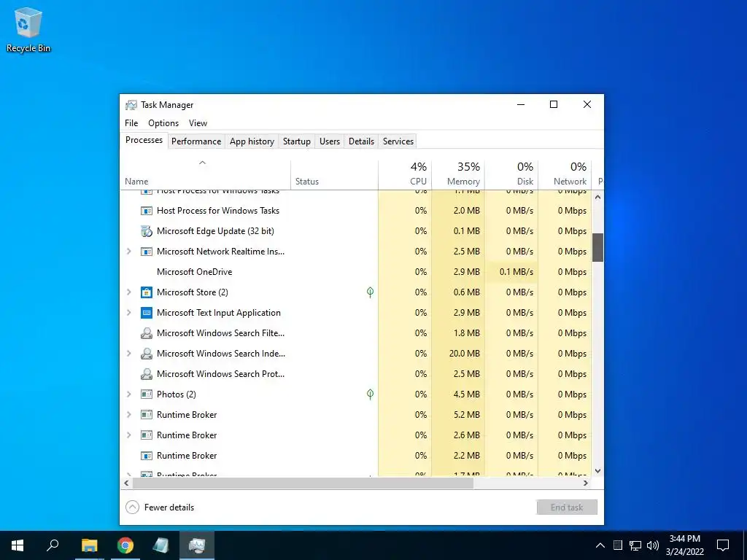Switch to the Services tab
Viewport: 747px width, 560px height.
coord(398,141)
